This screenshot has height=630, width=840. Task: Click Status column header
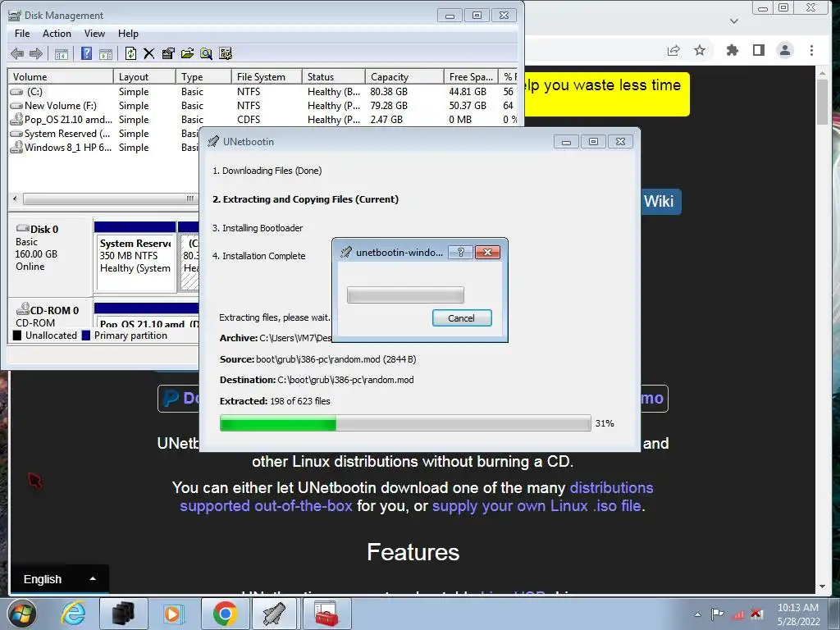[334, 76]
